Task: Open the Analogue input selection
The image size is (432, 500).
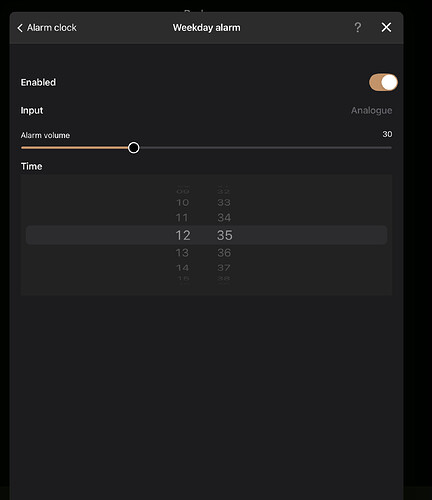Action: (x=371, y=110)
